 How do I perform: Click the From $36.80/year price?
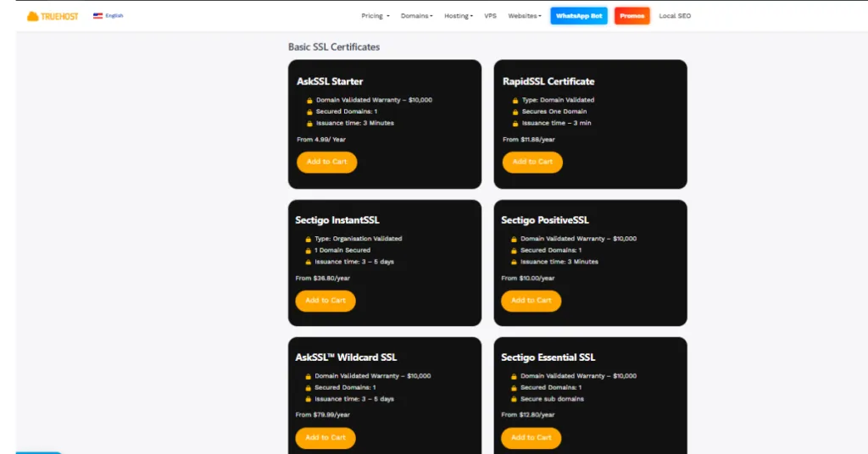click(x=323, y=278)
